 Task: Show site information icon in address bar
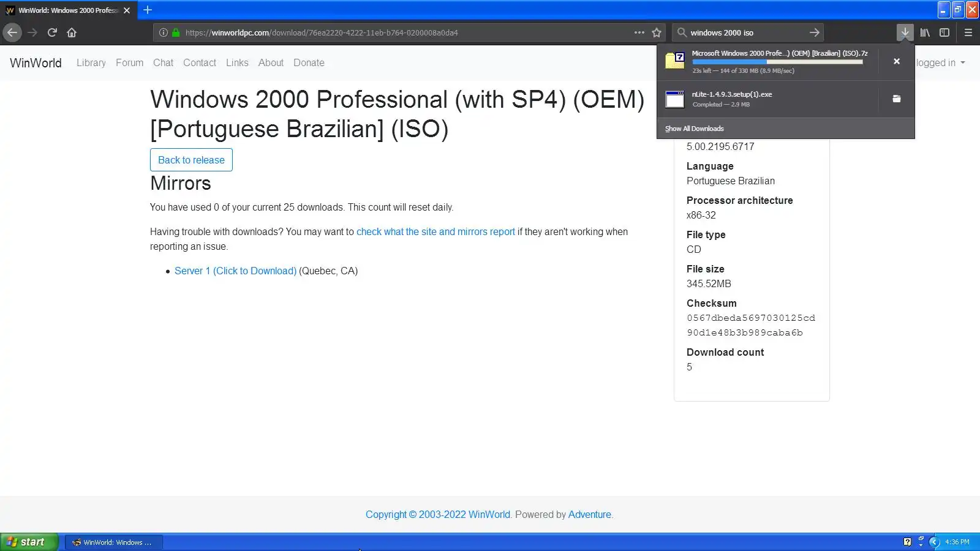164,32
